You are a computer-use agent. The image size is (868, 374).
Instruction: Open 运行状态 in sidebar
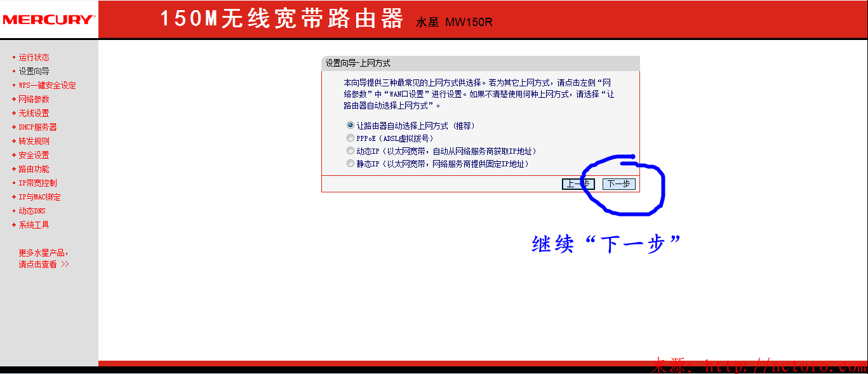coord(34,57)
